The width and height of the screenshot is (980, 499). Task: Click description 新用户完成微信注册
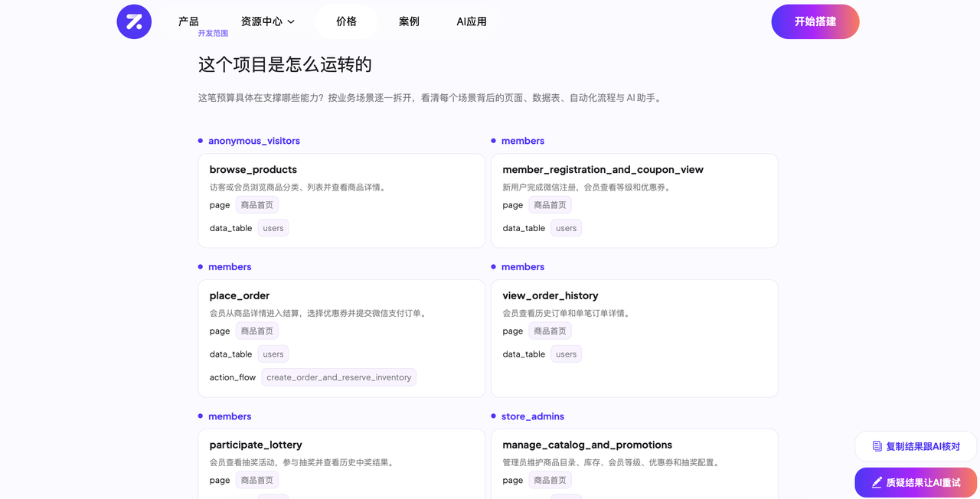tap(587, 188)
